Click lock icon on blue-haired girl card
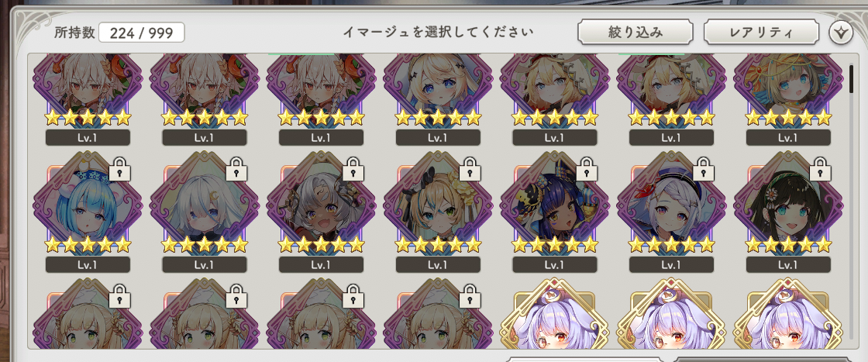The width and height of the screenshot is (868, 362). [119, 169]
